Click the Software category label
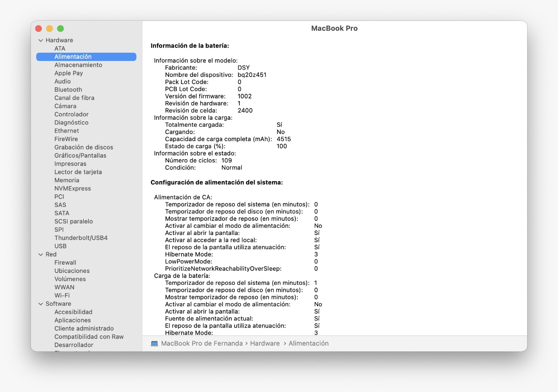 tap(58, 304)
